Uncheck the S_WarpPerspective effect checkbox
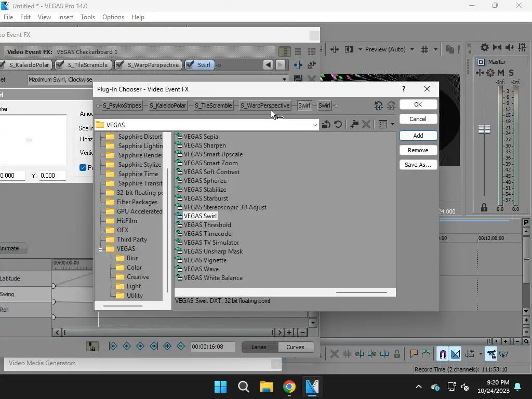Viewport: 532px width, 399px height. (x=119, y=64)
